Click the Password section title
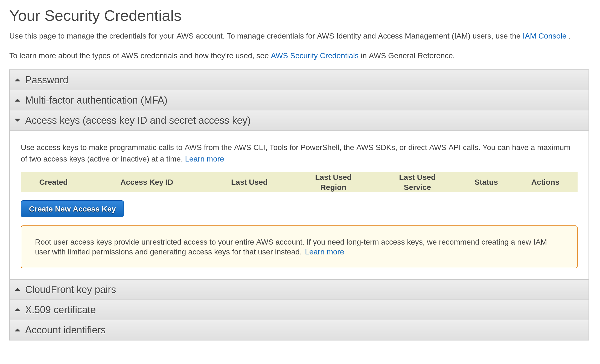 point(47,80)
